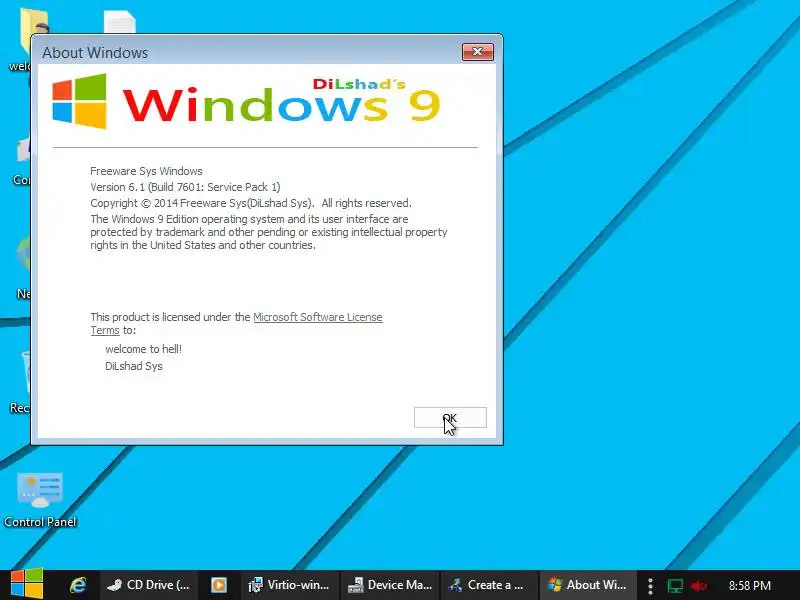Click the OK button in About Windows

click(450, 418)
